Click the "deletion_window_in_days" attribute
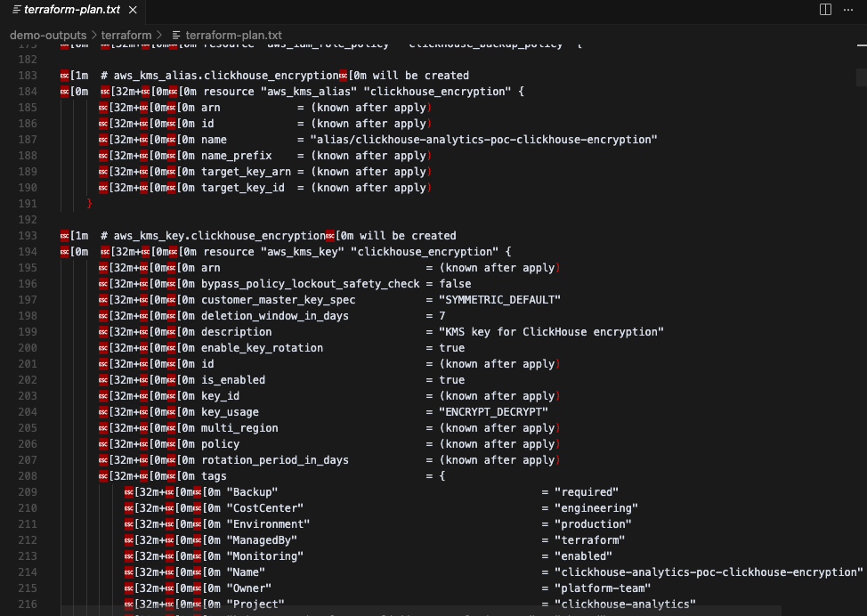The width and height of the screenshot is (867, 616). click(x=275, y=316)
